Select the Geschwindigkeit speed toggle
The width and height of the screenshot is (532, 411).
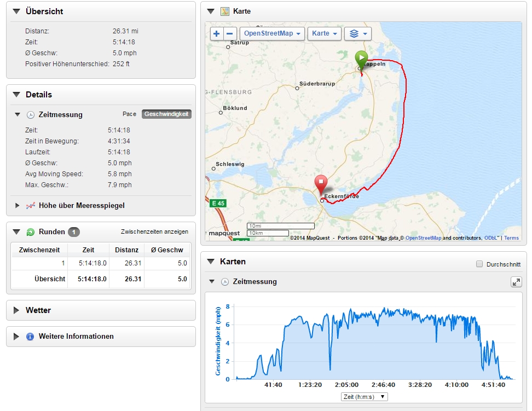166,114
